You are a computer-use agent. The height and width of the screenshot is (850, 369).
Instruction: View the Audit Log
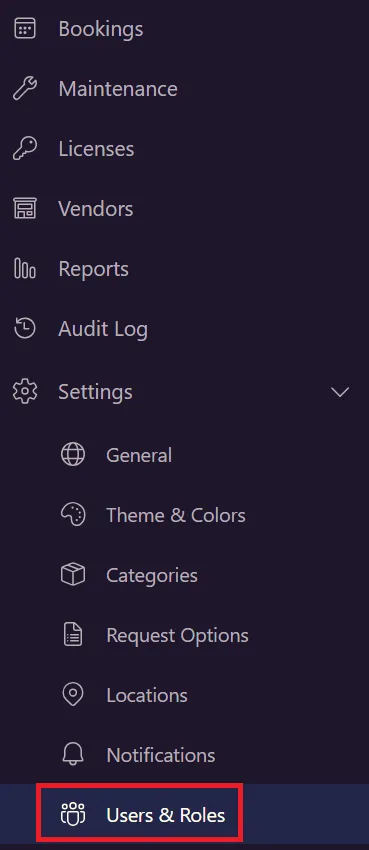[103, 330]
